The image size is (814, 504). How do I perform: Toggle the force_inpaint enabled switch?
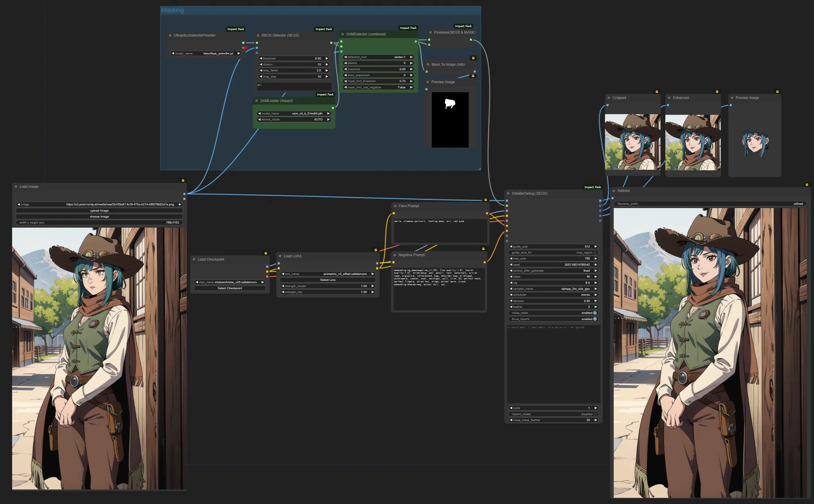point(595,319)
